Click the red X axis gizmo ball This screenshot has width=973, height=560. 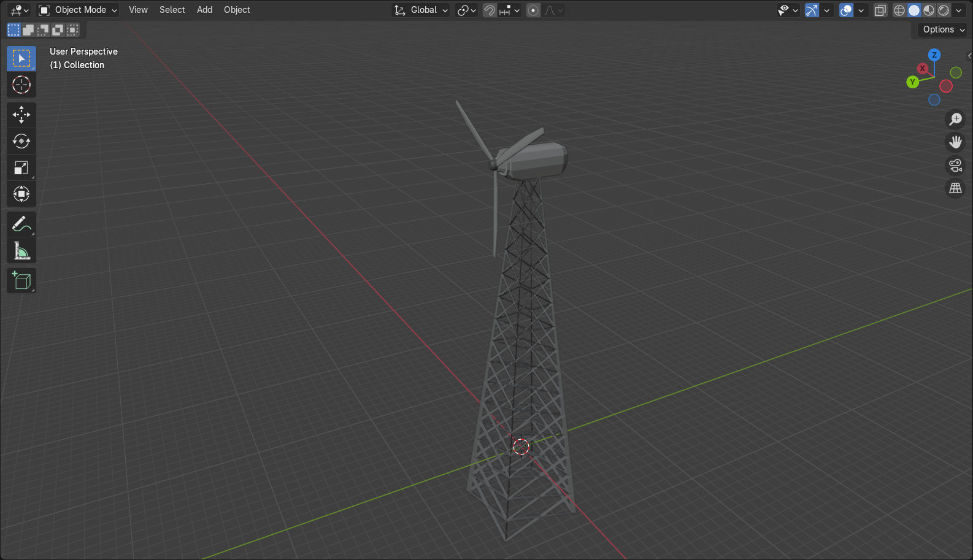(922, 68)
